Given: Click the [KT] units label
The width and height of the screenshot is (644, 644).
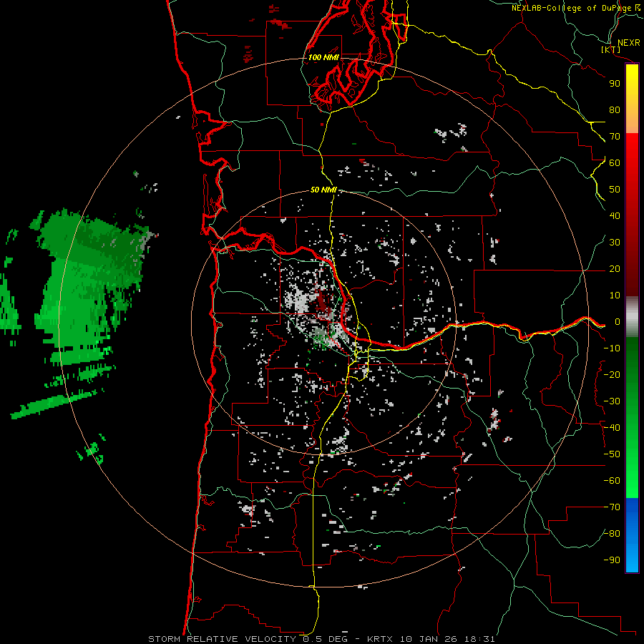Looking at the screenshot, I should [610, 49].
